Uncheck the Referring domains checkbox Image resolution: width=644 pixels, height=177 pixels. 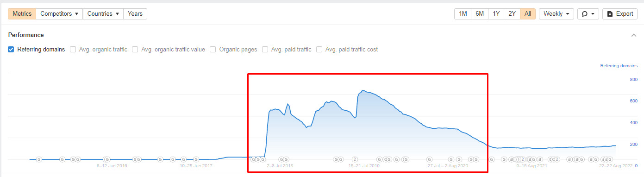pyautogui.click(x=11, y=50)
